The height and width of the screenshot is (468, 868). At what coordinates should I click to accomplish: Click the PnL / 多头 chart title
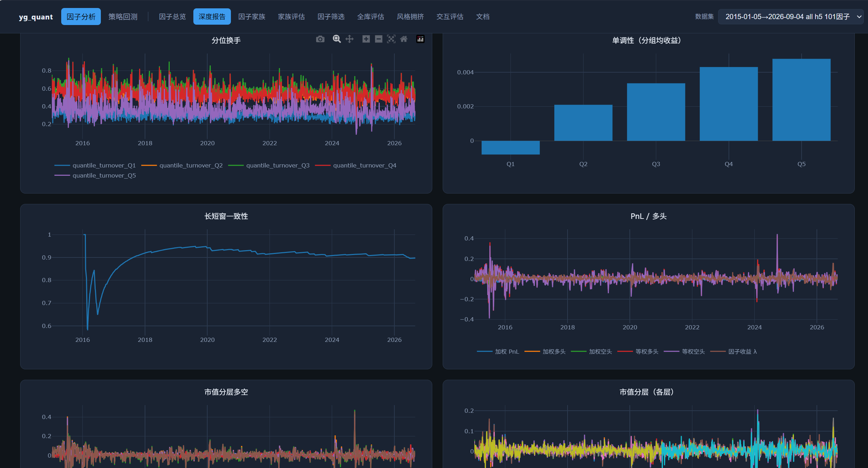pos(649,216)
